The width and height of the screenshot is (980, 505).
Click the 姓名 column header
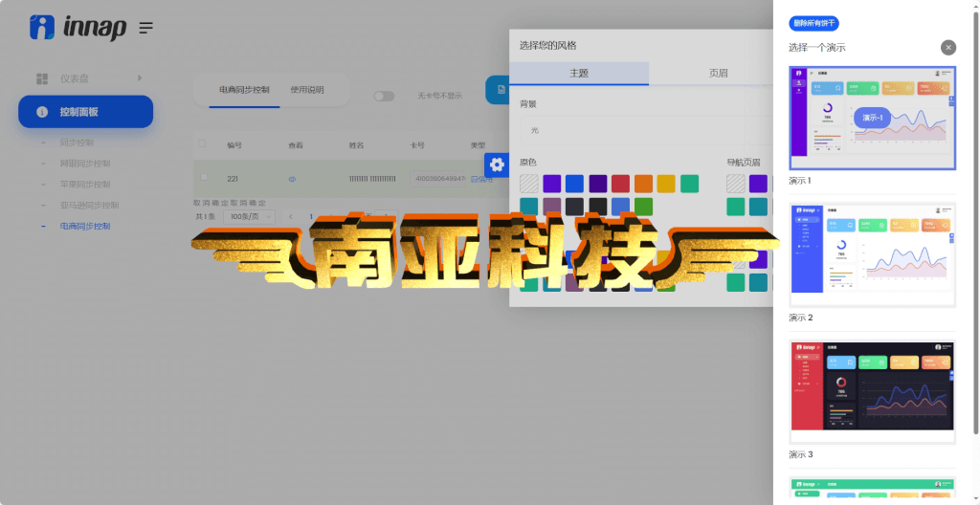[x=356, y=145]
